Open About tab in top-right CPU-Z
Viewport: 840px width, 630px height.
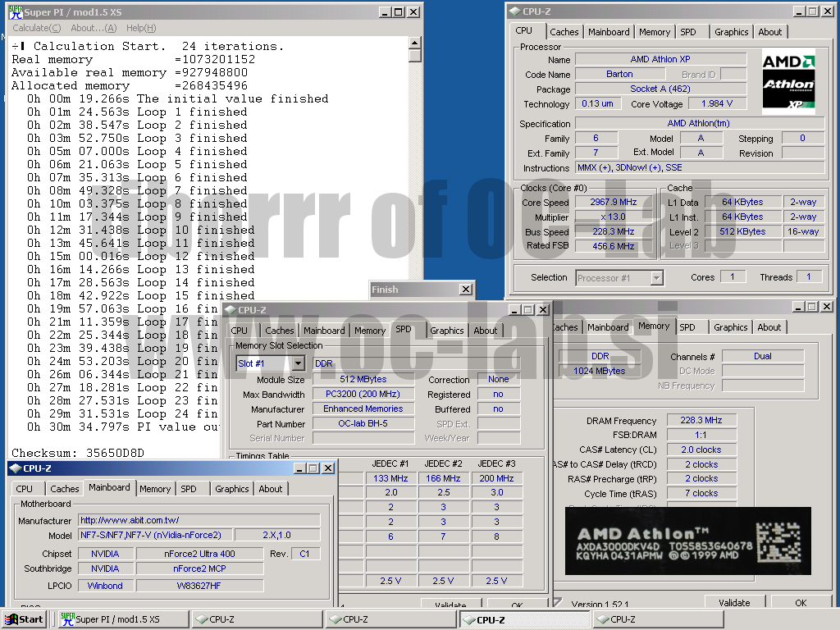pyautogui.click(x=769, y=32)
